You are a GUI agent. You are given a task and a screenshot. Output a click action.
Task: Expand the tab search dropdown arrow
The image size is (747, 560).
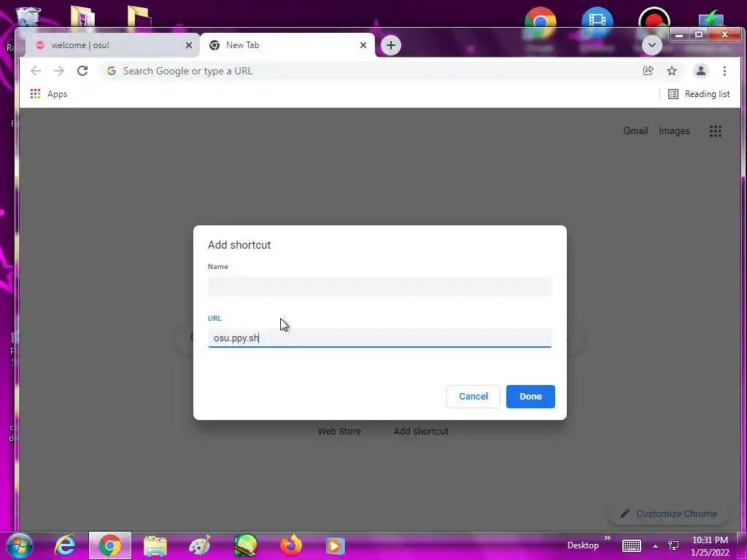point(651,45)
